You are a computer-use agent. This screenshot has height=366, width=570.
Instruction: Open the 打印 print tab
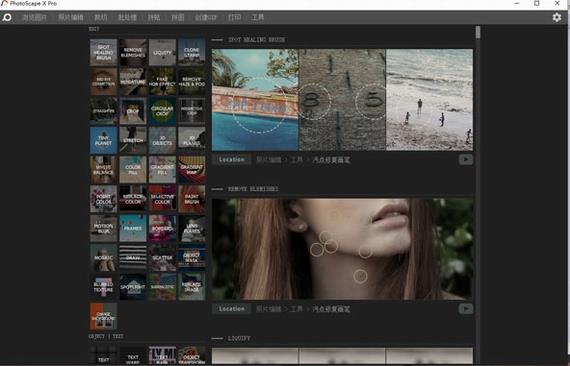pos(234,17)
